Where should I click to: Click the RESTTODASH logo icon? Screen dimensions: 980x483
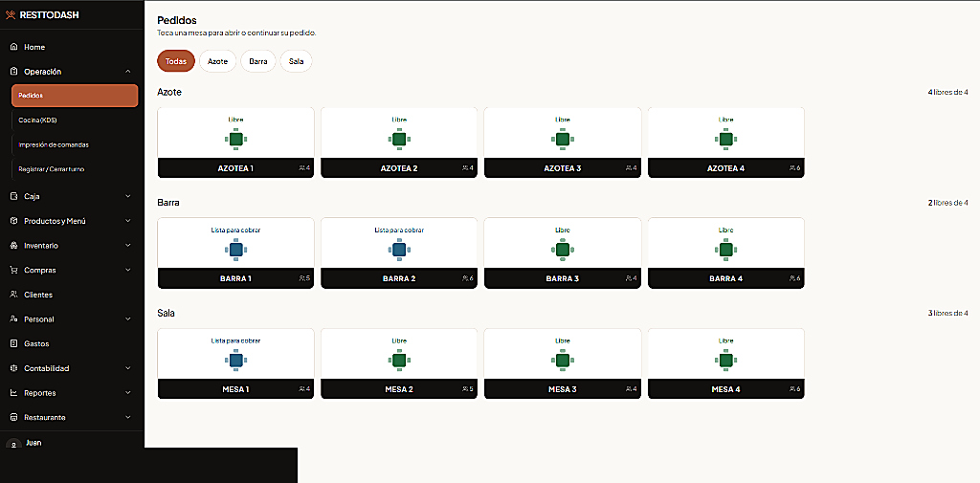coord(11,15)
